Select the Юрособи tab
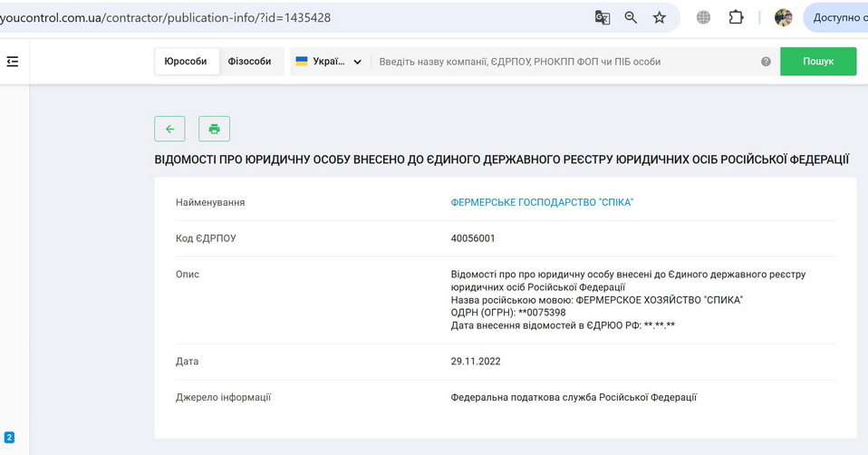The height and width of the screenshot is (455, 868). (186, 62)
